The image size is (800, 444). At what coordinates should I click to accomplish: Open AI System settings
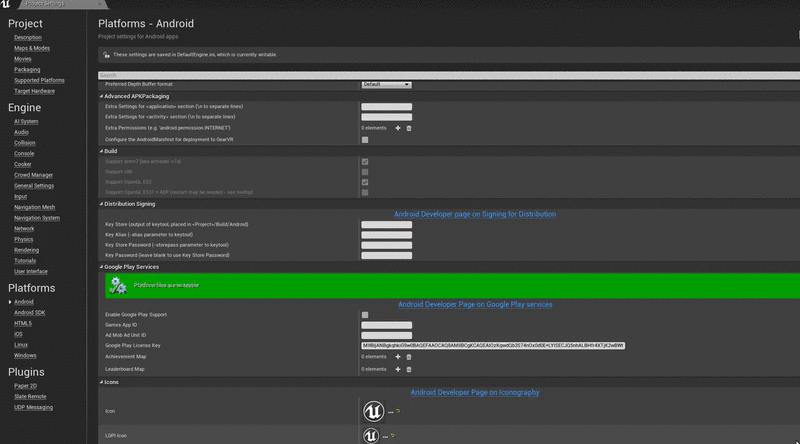coord(26,121)
